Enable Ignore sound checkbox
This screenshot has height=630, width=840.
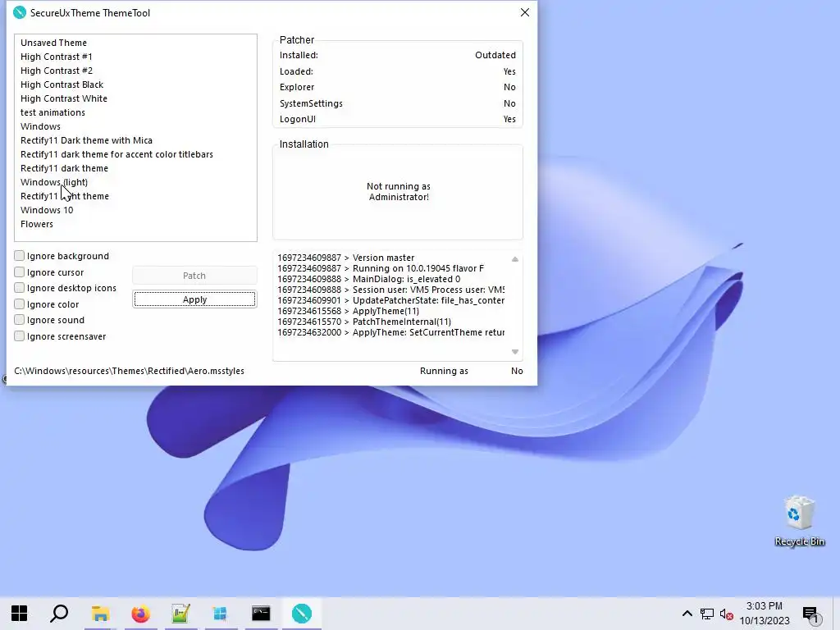20,320
